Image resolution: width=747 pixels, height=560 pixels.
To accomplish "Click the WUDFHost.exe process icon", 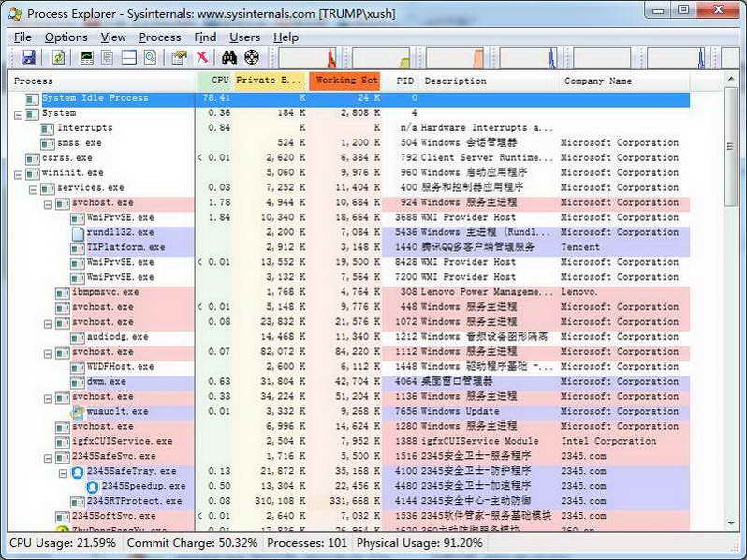I will pyautogui.click(x=77, y=367).
